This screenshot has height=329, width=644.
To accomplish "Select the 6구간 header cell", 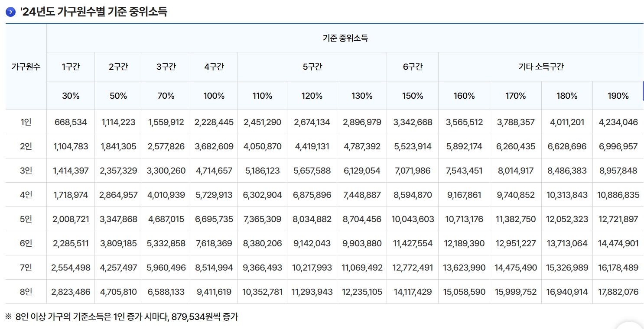I will coord(413,67).
